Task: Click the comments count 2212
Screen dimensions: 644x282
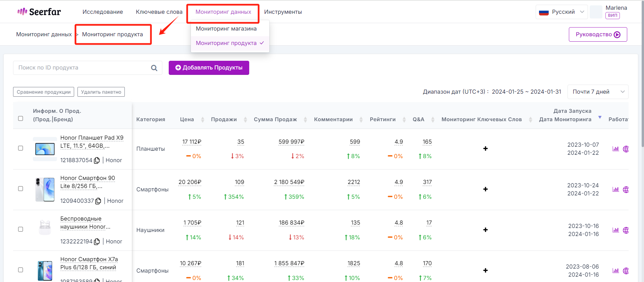Action: 354,182
